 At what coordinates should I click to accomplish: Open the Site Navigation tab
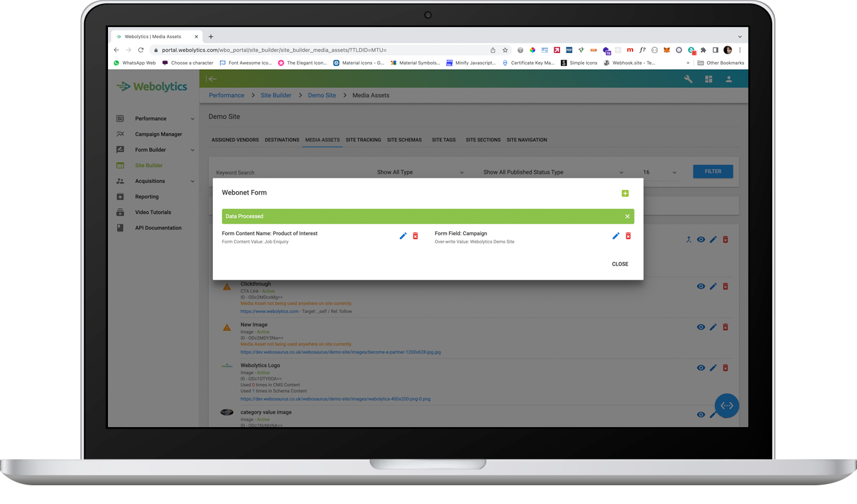(526, 140)
